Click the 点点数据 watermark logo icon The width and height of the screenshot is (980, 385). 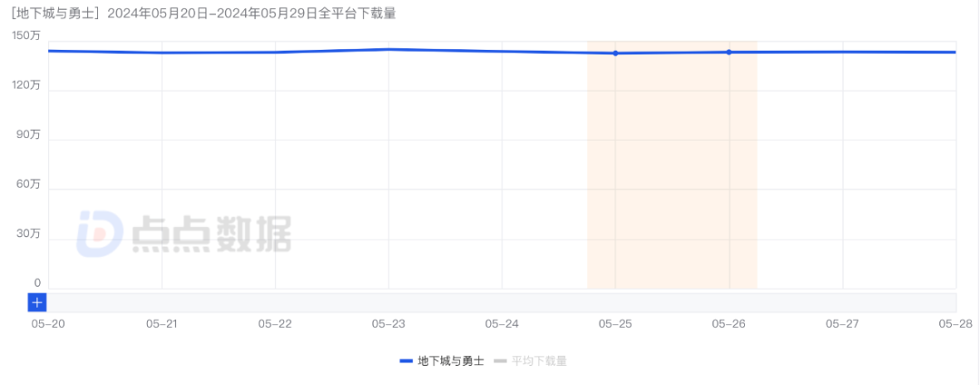(x=99, y=234)
